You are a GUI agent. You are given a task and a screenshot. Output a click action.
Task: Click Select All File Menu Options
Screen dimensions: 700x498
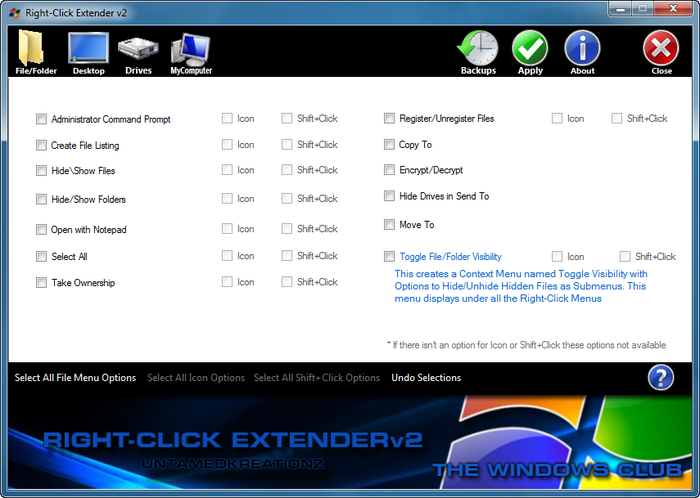click(x=75, y=378)
